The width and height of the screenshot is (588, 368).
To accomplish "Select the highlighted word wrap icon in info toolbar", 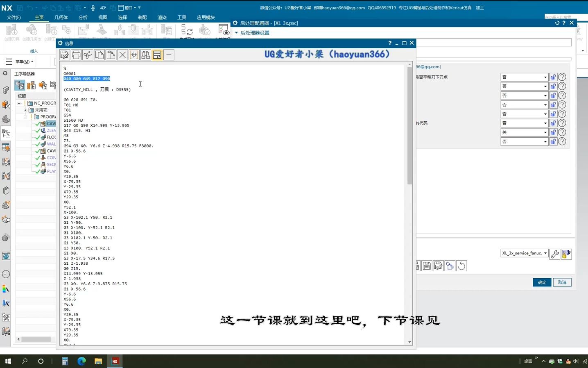I will point(157,55).
